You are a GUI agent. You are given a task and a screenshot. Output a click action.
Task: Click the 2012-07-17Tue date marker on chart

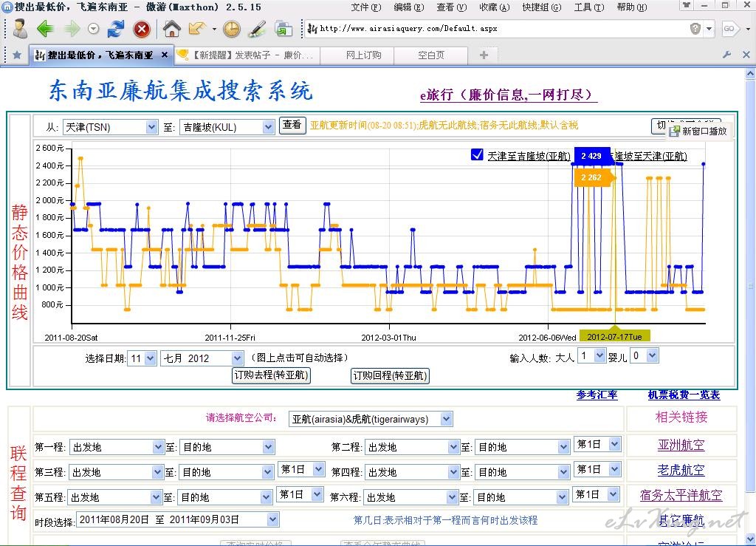[615, 337]
